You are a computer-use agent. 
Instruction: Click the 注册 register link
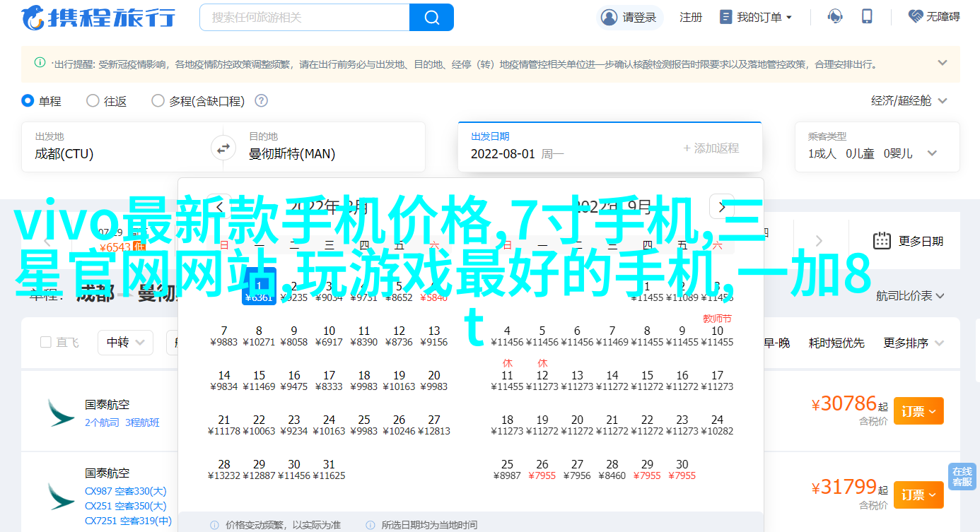pos(691,17)
